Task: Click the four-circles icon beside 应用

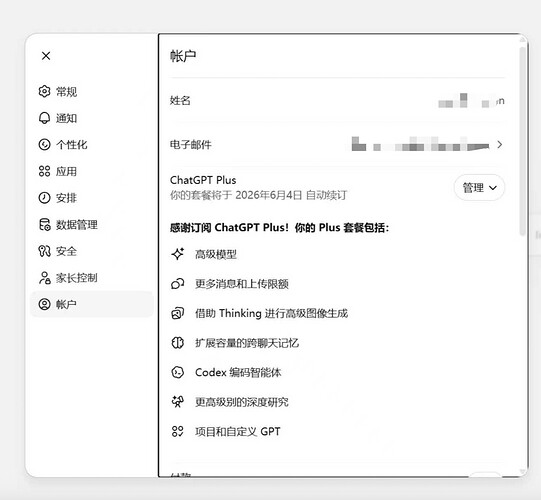Action: (44, 171)
